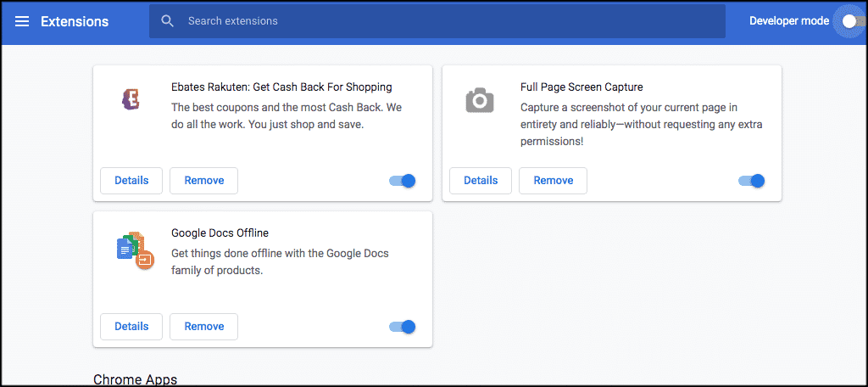This screenshot has height=387, width=868.
Task: Click the magnifying glass search icon
Action: click(x=168, y=21)
